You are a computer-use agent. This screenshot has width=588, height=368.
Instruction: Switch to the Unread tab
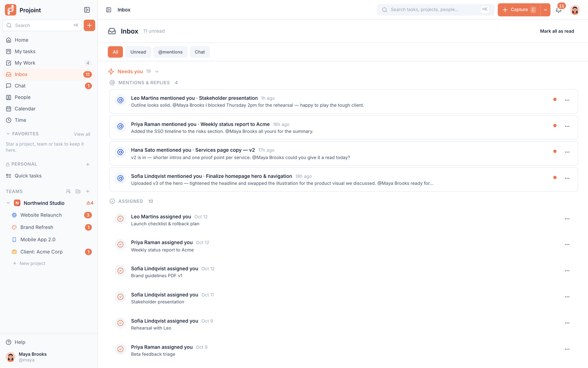[x=138, y=52]
